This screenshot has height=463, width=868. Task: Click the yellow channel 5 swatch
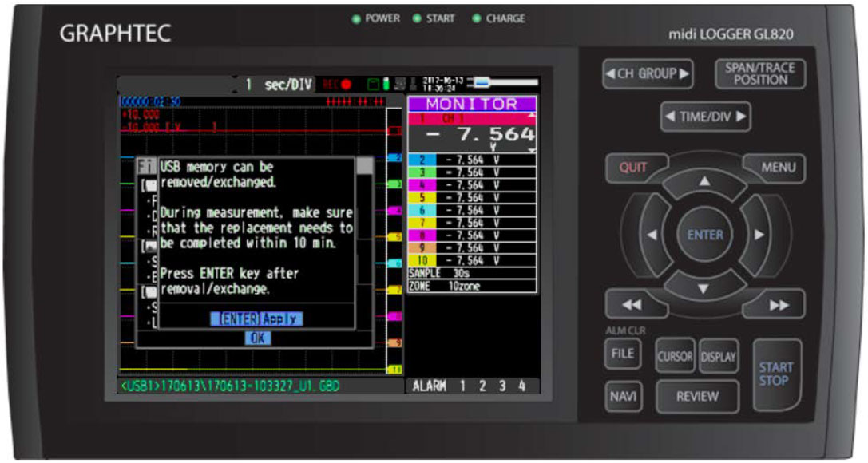click(422, 198)
